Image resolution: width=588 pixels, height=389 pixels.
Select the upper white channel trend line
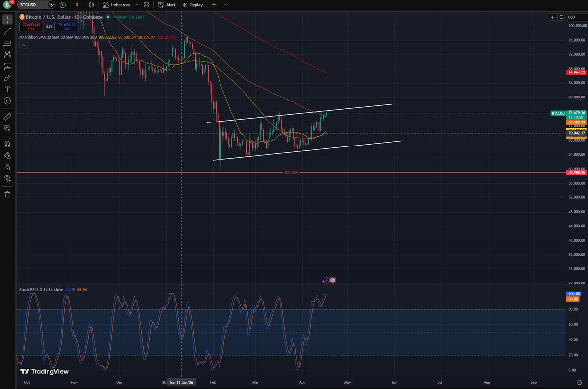coord(299,113)
